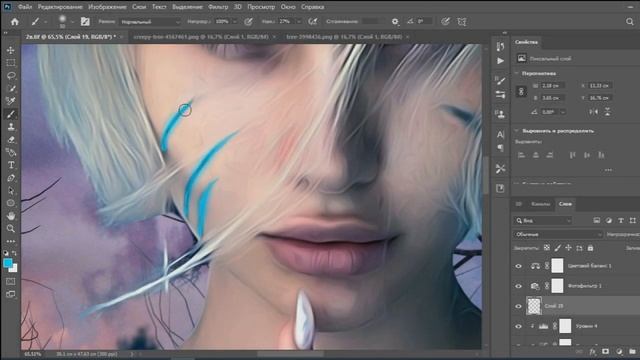
Task: Select the Eyedropper tool
Action: click(x=11, y=101)
